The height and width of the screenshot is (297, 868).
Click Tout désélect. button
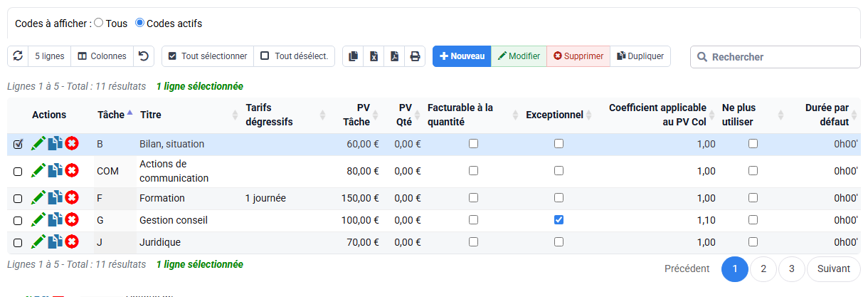(294, 56)
